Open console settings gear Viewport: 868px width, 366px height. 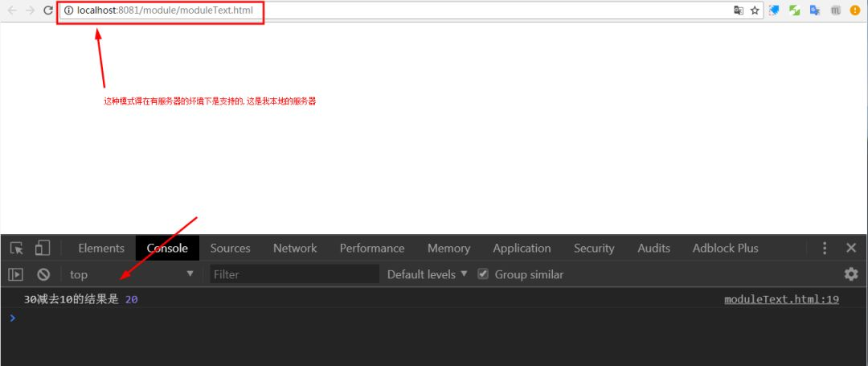click(851, 274)
